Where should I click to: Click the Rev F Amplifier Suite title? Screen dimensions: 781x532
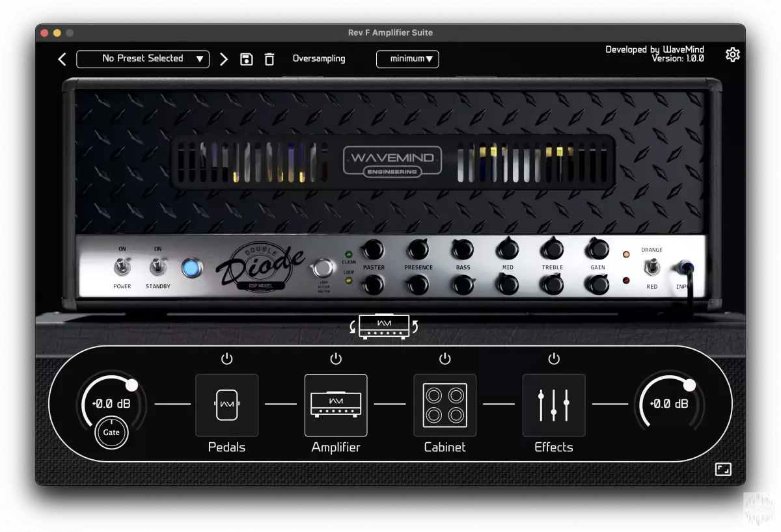click(390, 33)
